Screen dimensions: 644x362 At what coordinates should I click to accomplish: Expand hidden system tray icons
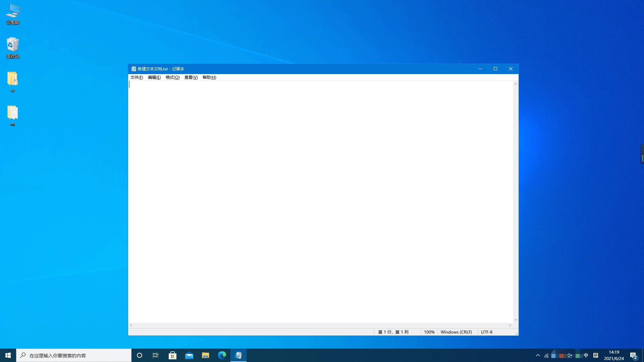[538, 355]
